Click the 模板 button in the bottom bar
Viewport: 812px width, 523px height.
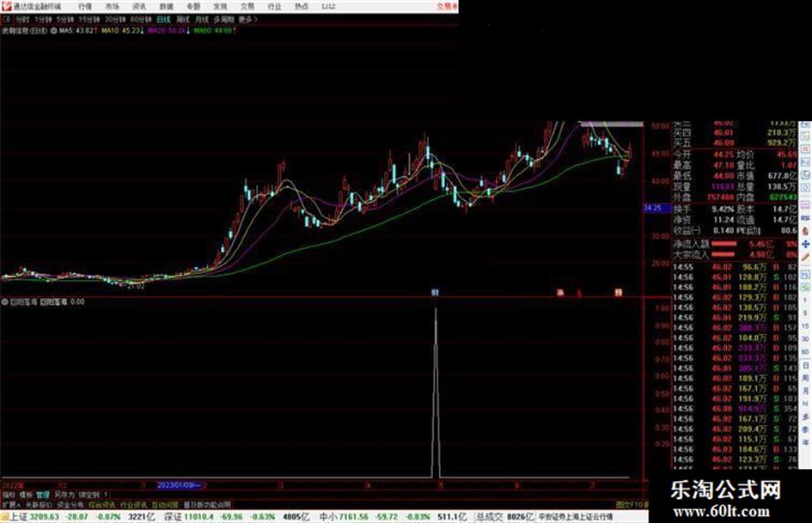pyautogui.click(x=26, y=495)
